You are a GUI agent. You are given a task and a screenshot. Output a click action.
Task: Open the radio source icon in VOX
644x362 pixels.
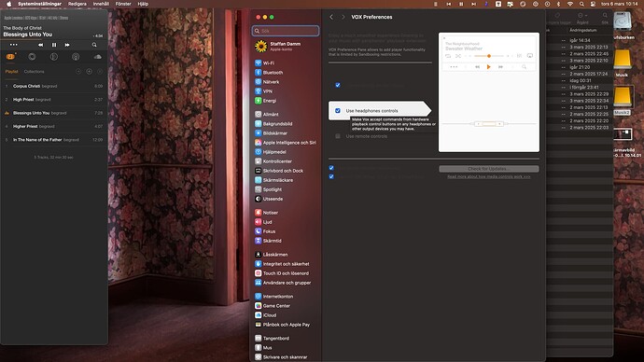click(x=76, y=57)
